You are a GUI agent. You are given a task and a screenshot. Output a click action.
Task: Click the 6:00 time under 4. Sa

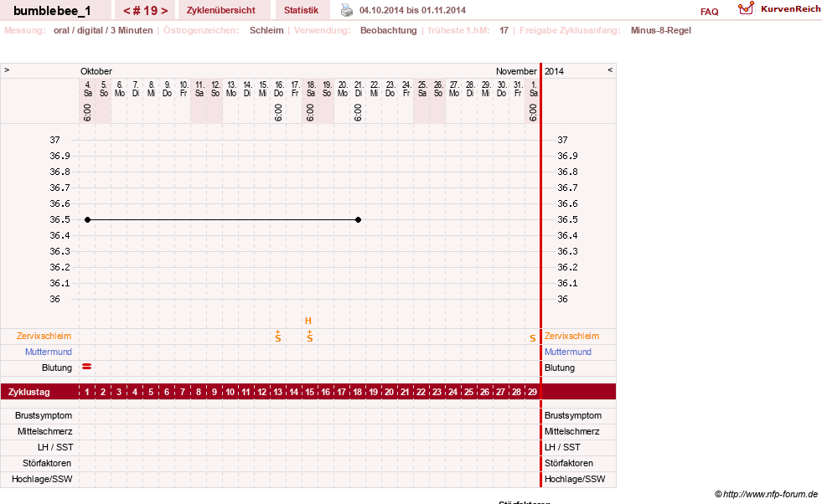tap(87, 113)
